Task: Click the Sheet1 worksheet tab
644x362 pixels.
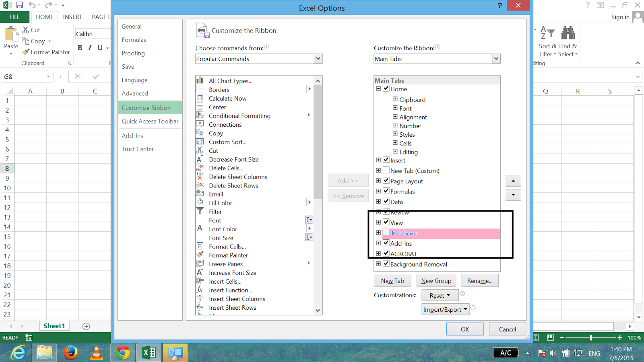Action: tap(54, 326)
